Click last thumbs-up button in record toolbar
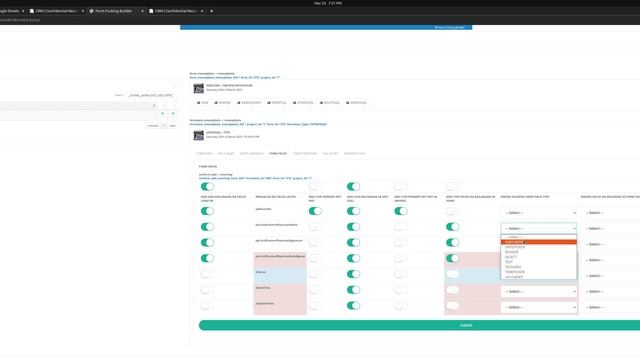The width and height of the screenshot is (640, 360). click(356, 103)
